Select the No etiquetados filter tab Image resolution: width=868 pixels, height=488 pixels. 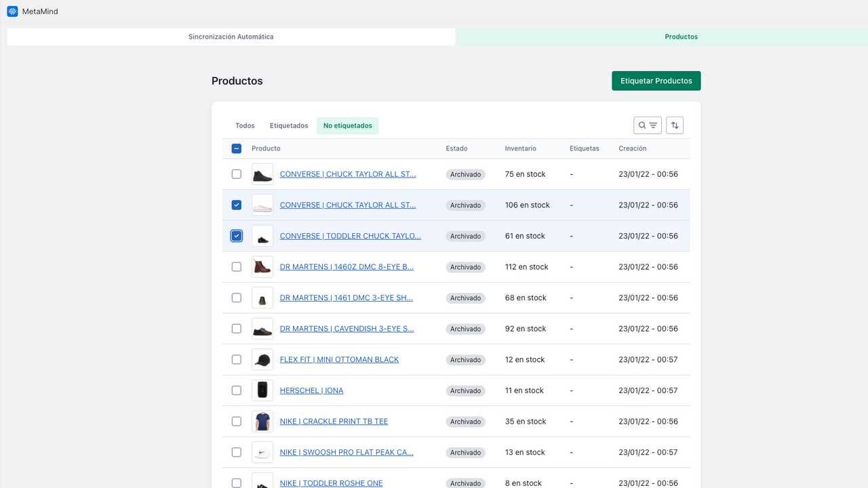348,125
